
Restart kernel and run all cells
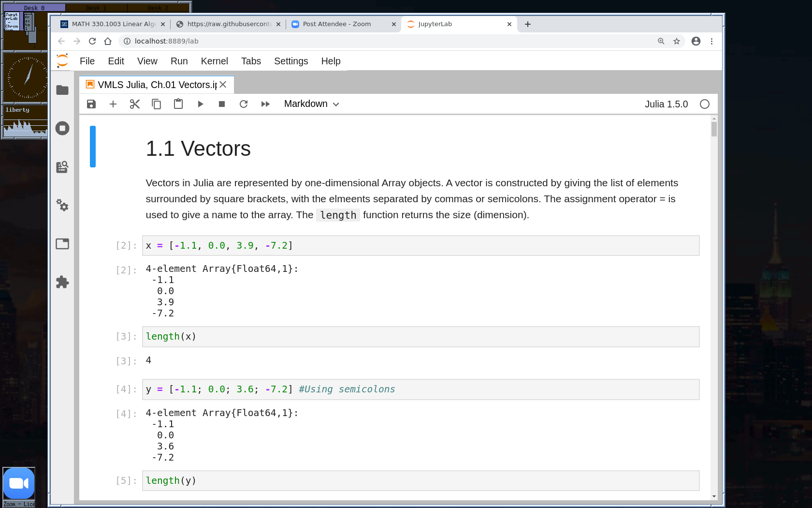(x=265, y=104)
